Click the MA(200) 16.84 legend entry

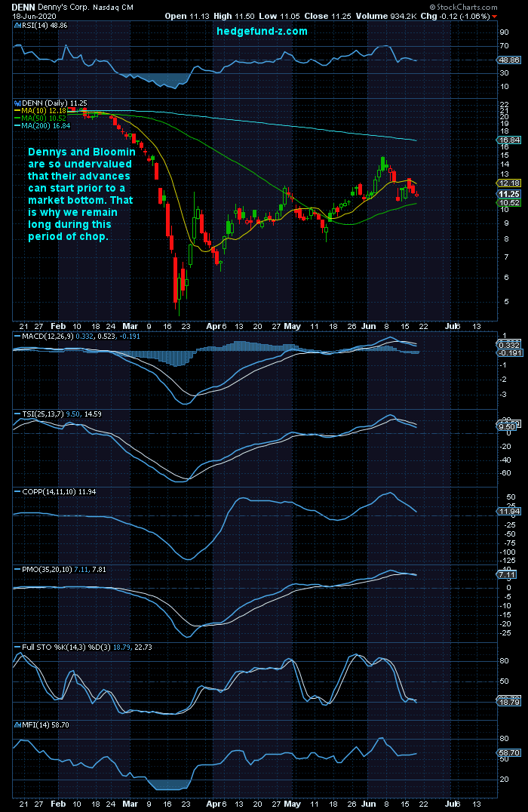[42, 125]
